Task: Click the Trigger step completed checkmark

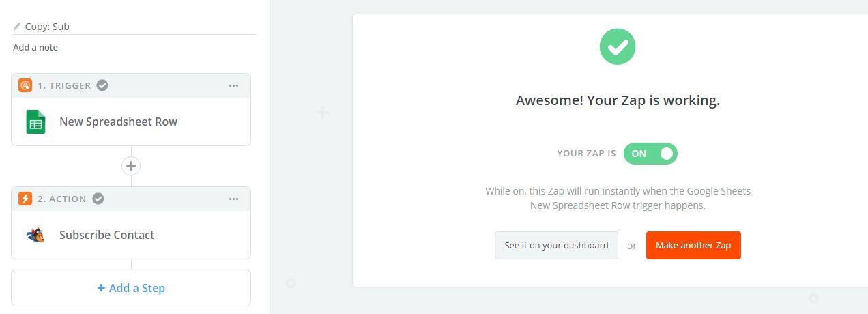Action: (102, 85)
